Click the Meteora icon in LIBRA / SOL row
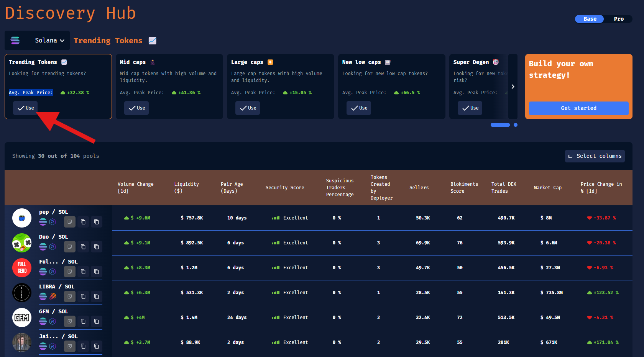Image resolution: width=644 pixels, height=357 pixels. [53, 296]
